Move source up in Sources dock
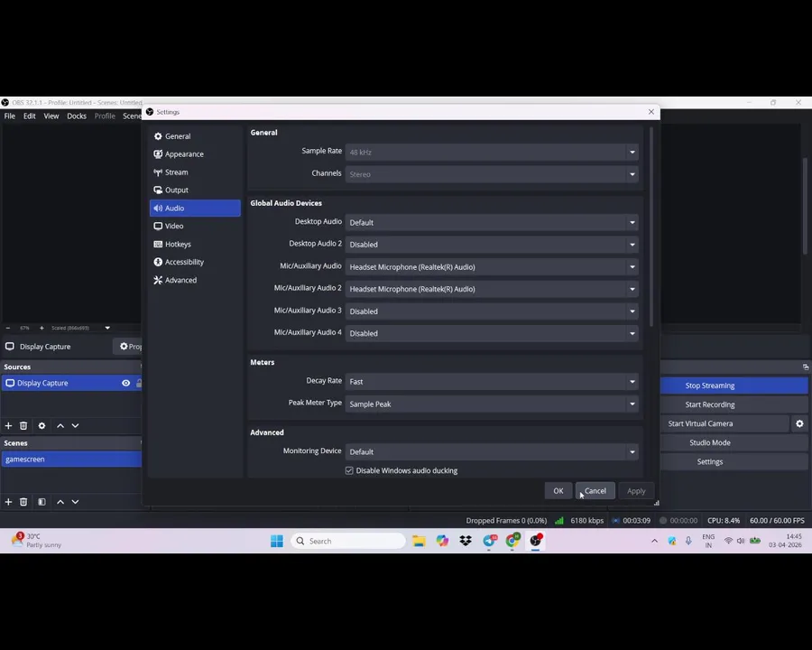The height and width of the screenshot is (650, 812). (x=60, y=425)
